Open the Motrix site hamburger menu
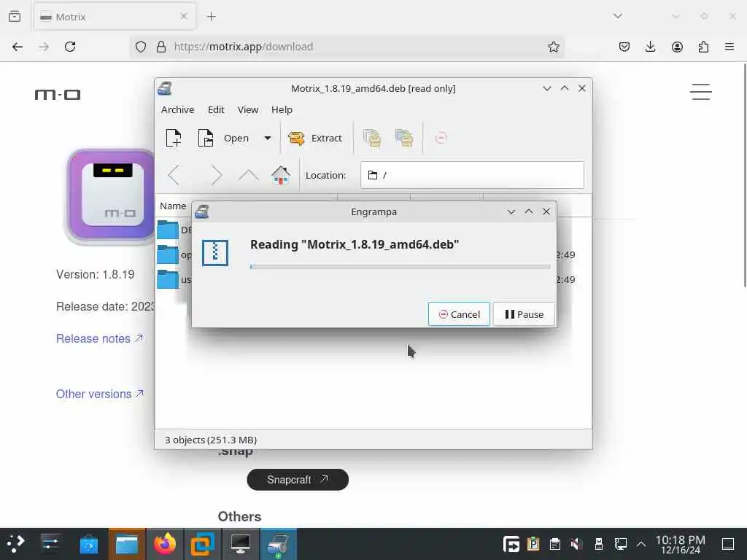The width and height of the screenshot is (747, 560). 701,92
